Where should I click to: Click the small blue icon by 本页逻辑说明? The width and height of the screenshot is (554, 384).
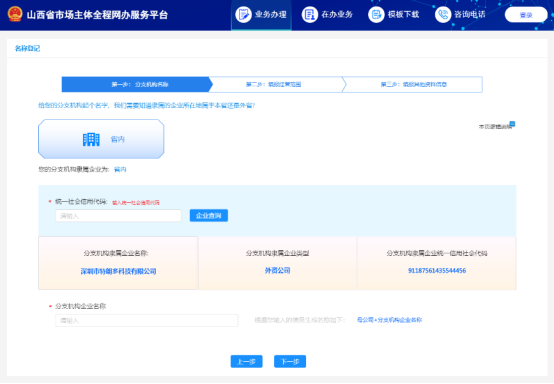tap(512, 124)
